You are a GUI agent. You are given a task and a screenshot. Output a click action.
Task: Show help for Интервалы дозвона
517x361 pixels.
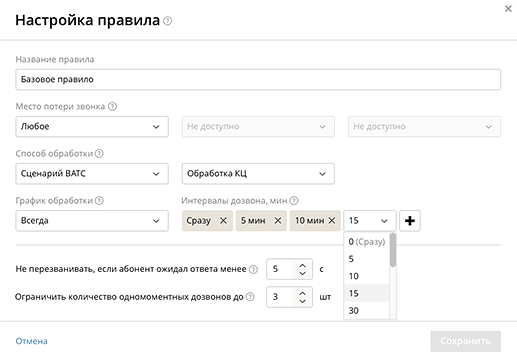[x=294, y=201]
